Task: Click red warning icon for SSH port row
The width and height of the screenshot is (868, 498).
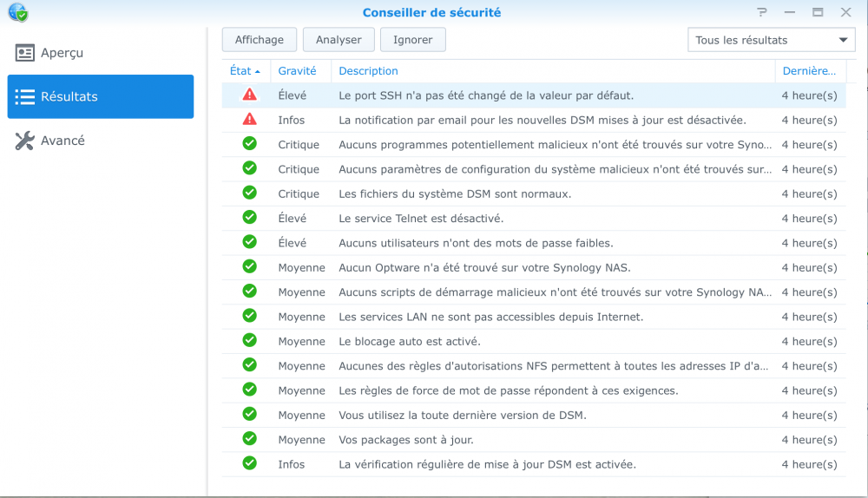Action: 250,95
